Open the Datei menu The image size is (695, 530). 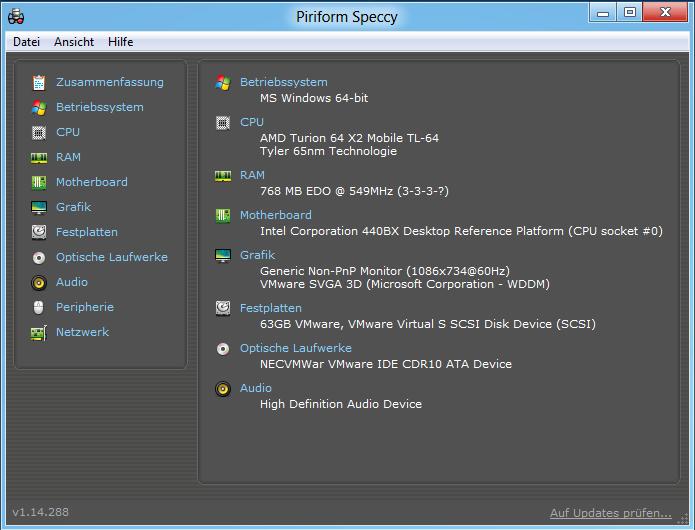[x=27, y=42]
